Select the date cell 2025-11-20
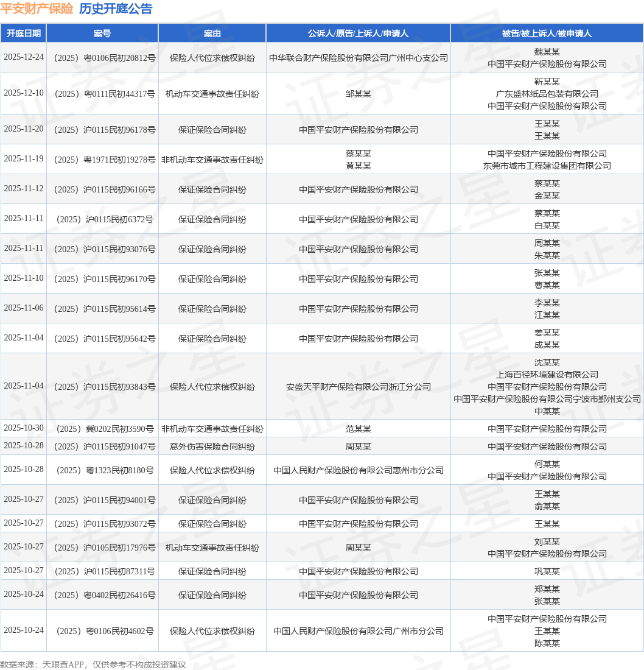644x670 pixels. point(24,129)
